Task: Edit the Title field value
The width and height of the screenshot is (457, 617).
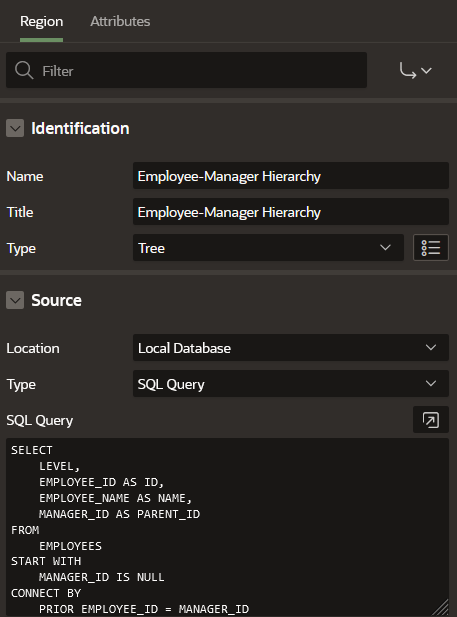Action: (291, 212)
